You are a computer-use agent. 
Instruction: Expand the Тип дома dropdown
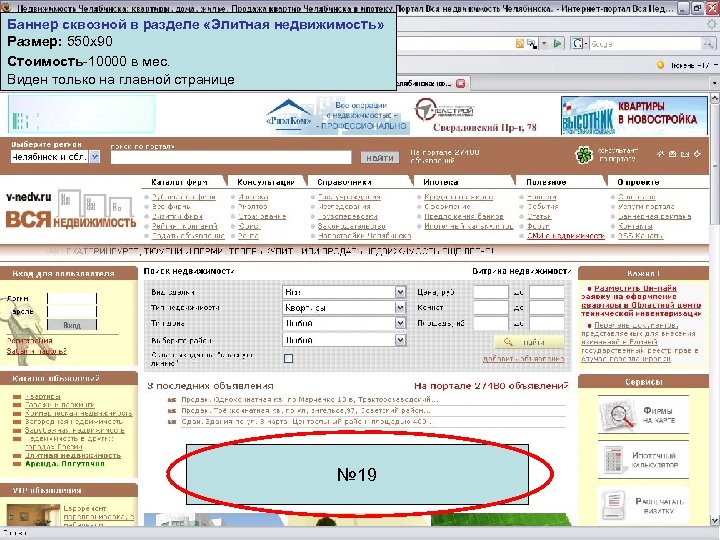(x=400, y=323)
